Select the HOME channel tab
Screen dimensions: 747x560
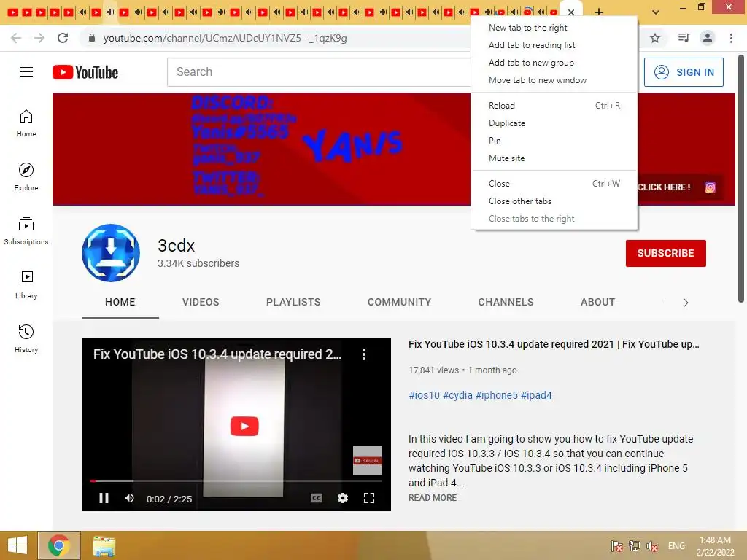[x=120, y=302]
